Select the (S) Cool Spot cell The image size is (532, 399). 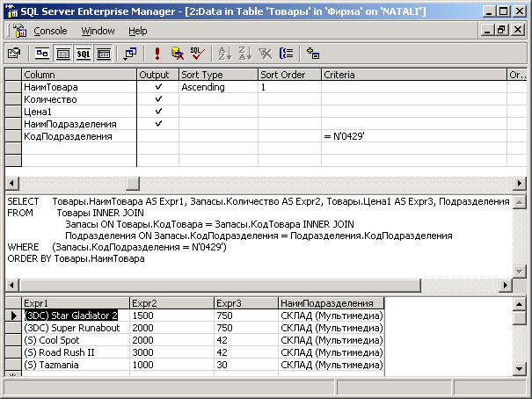click(76, 340)
